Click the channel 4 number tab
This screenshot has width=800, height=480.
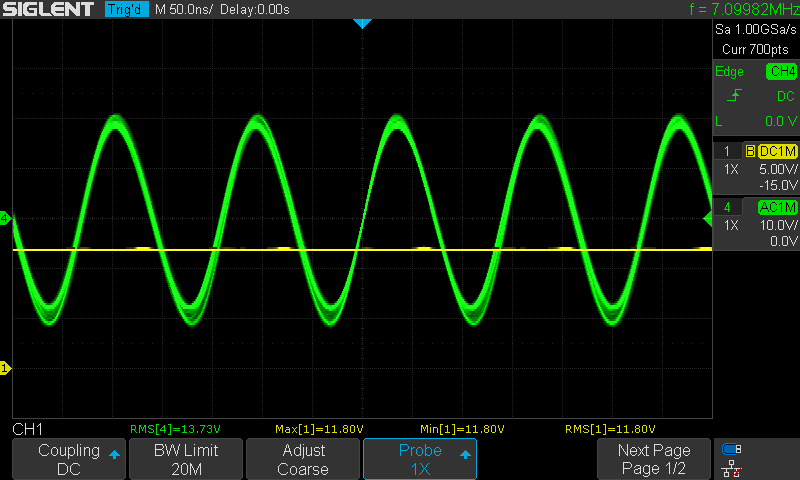click(x=727, y=207)
